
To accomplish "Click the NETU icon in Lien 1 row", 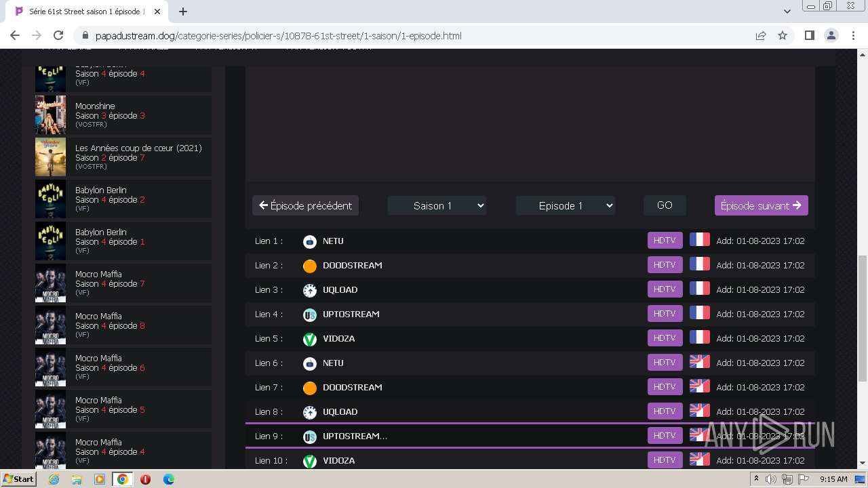I will [310, 241].
